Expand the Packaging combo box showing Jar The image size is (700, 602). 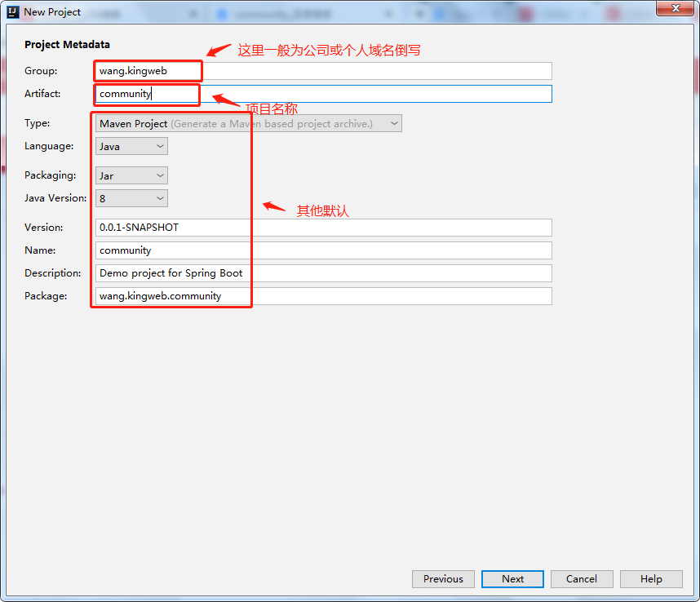(x=131, y=176)
